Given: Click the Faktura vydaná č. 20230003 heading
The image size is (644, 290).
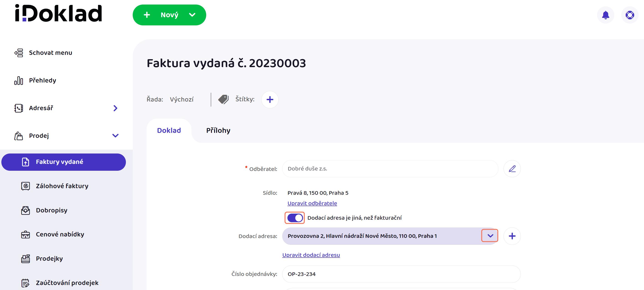Looking at the screenshot, I should click(226, 63).
